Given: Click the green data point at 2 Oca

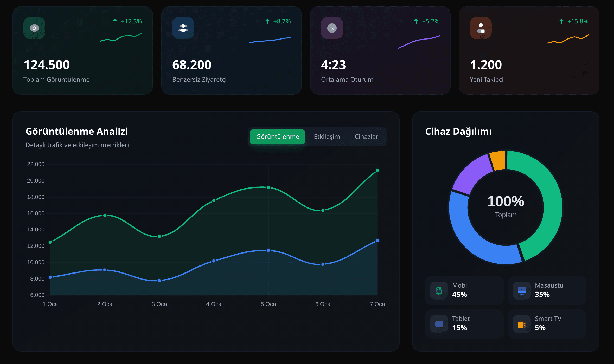Looking at the screenshot, I should point(105,215).
